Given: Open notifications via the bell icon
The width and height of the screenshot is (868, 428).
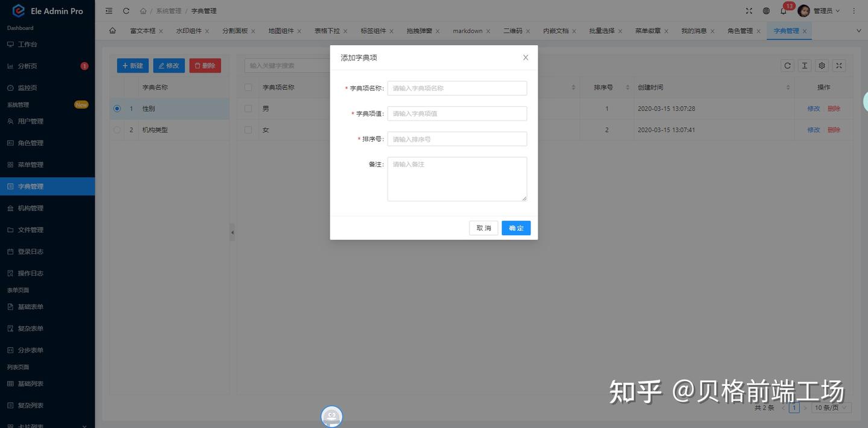Looking at the screenshot, I should pos(783,10).
